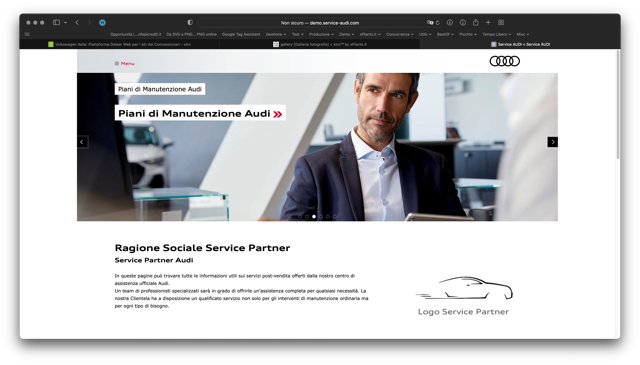Open the Google Tag Assistant bookmark
Image resolution: width=640 pixels, height=365 pixels.
241,34
